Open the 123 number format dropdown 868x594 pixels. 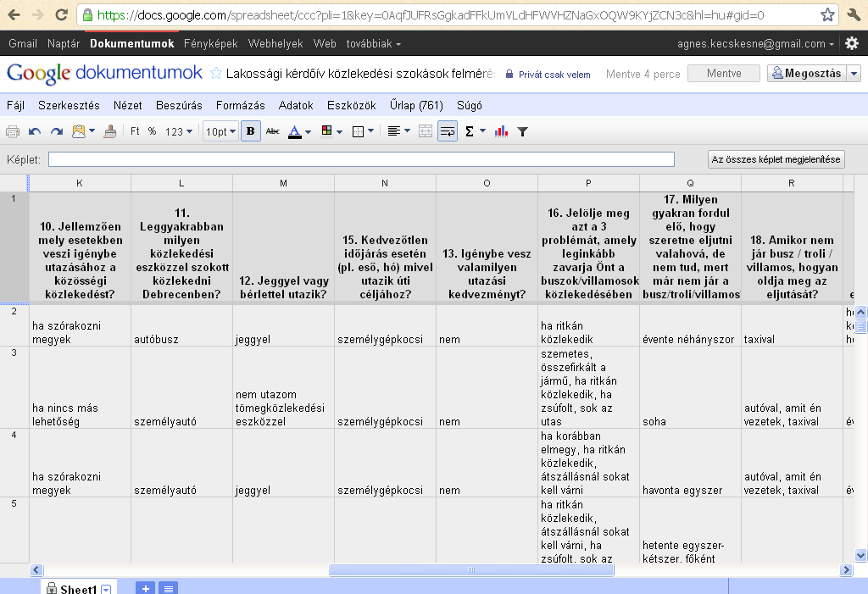(179, 131)
